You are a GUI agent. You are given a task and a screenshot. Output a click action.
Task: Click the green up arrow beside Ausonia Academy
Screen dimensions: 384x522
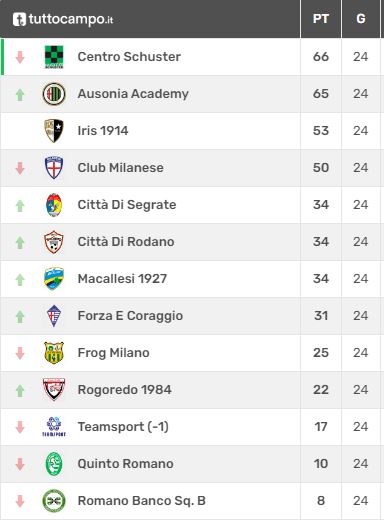(x=20, y=94)
